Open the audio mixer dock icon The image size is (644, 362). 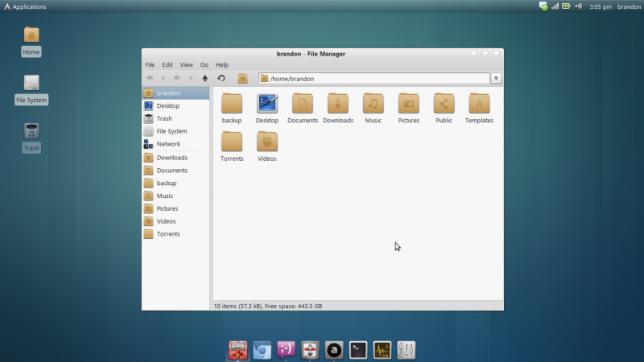click(407, 351)
